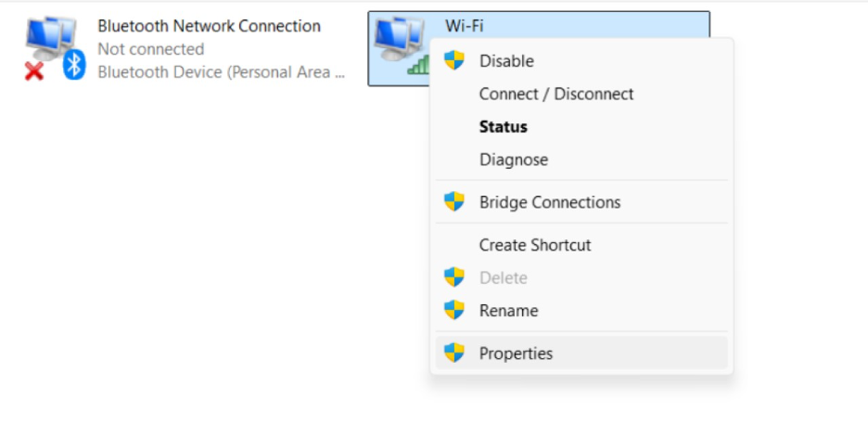
Task: Click the Disable text in the menu
Action: 506,61
